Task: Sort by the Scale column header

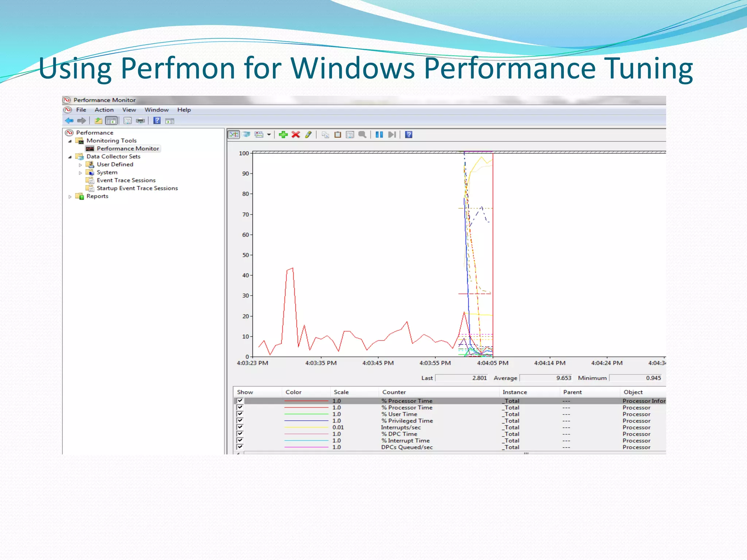Action: (x=355, y=392)
